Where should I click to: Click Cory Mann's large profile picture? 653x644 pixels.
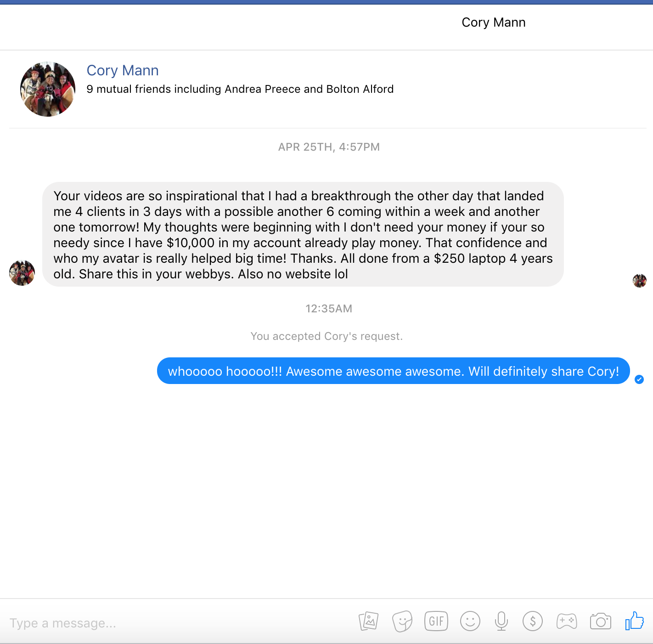pyautogui.click(x=48, y=89)
